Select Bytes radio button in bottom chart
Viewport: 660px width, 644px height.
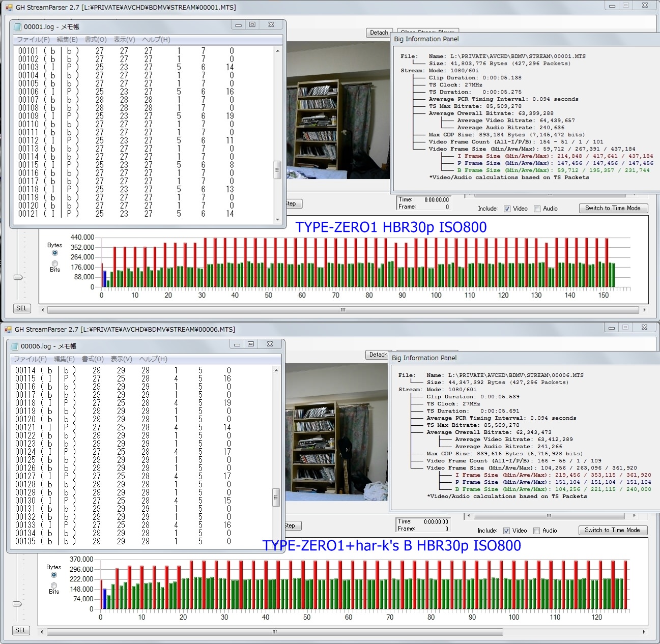pos(54,575)
